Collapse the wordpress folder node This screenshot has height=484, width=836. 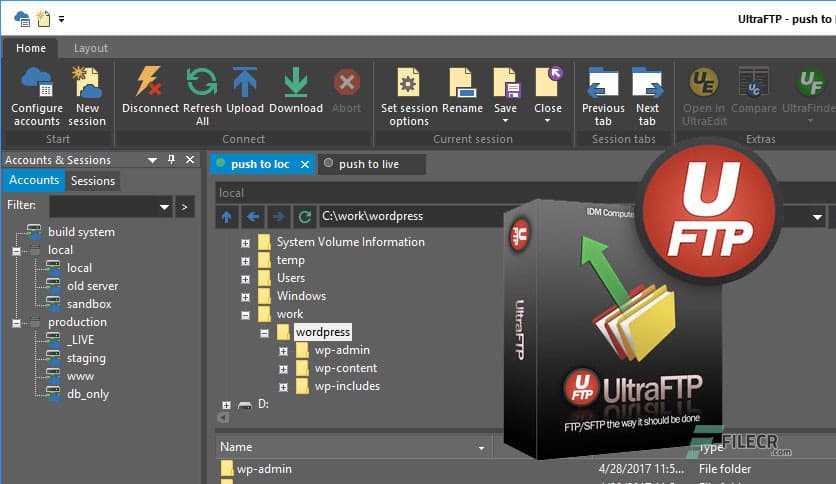coord(264,333)
